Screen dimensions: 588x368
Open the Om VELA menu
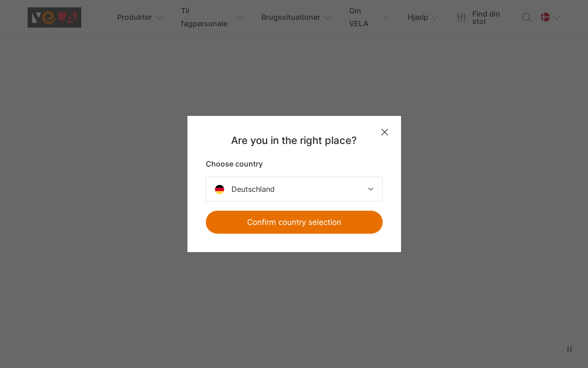point(359,17)
